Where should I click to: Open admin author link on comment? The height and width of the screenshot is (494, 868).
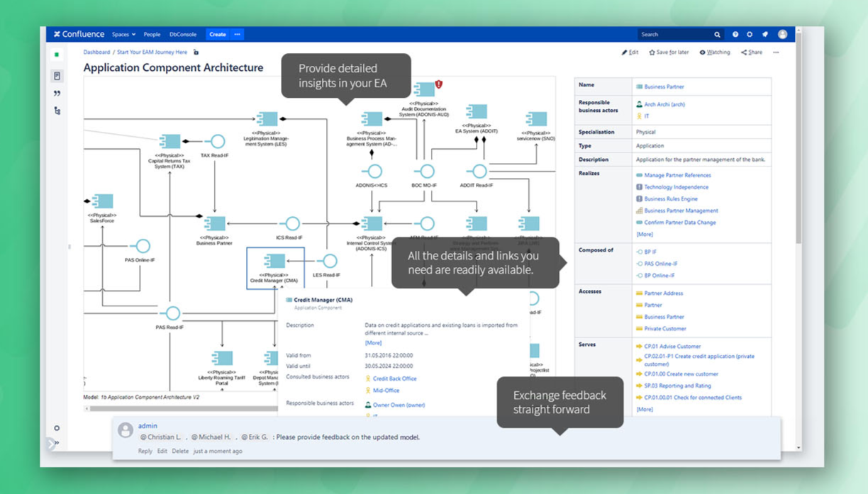pyautogui.click(x=148, y=426)
